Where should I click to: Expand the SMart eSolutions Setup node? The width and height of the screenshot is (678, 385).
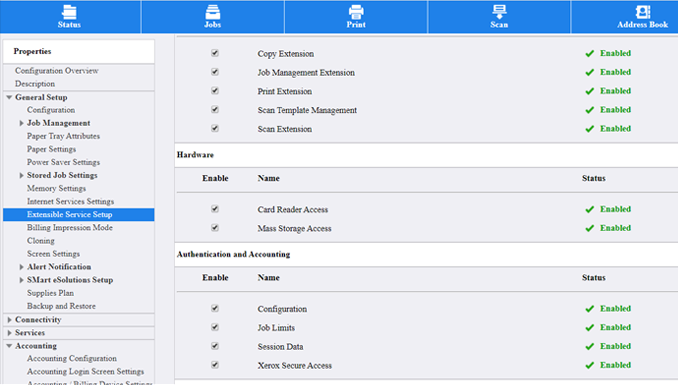pyautogui.click(x=21, y=280)
